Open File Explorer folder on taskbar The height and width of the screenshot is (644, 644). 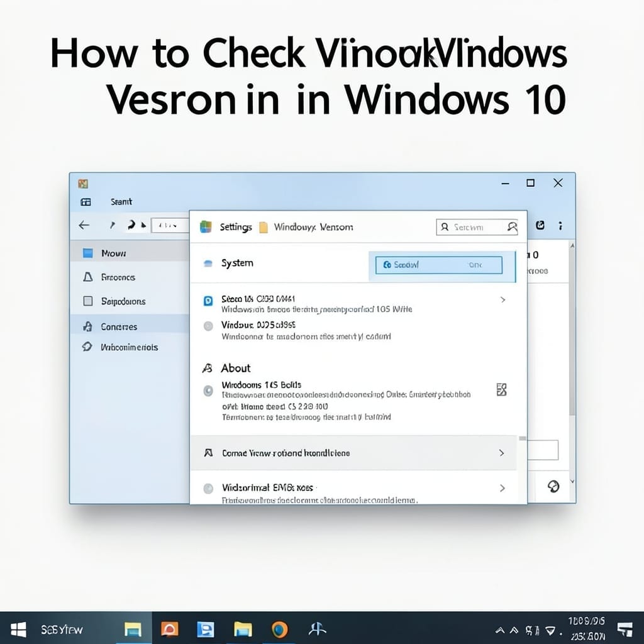[x=243, y=629]
